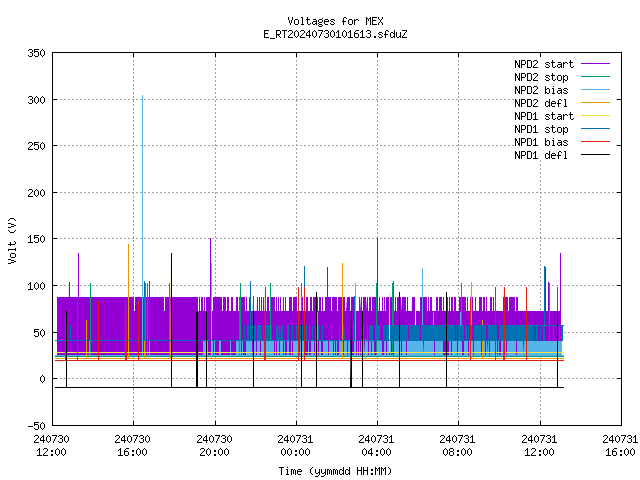Click the 'NPD2 bias' legend label
The image size is (640, 480).
tap(541, 90)
